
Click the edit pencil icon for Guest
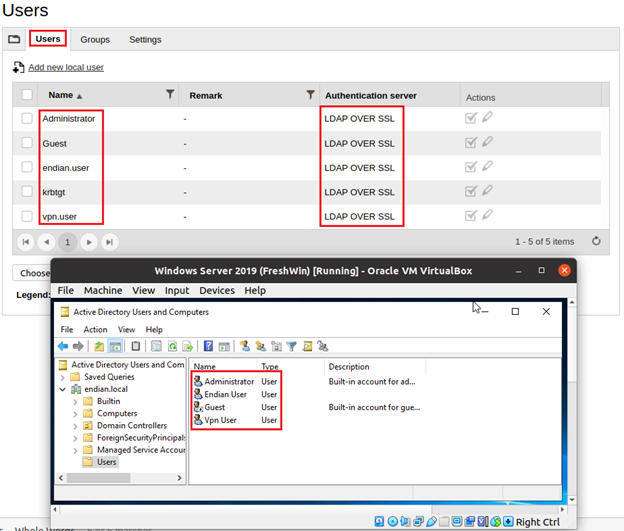click(487, 142)
